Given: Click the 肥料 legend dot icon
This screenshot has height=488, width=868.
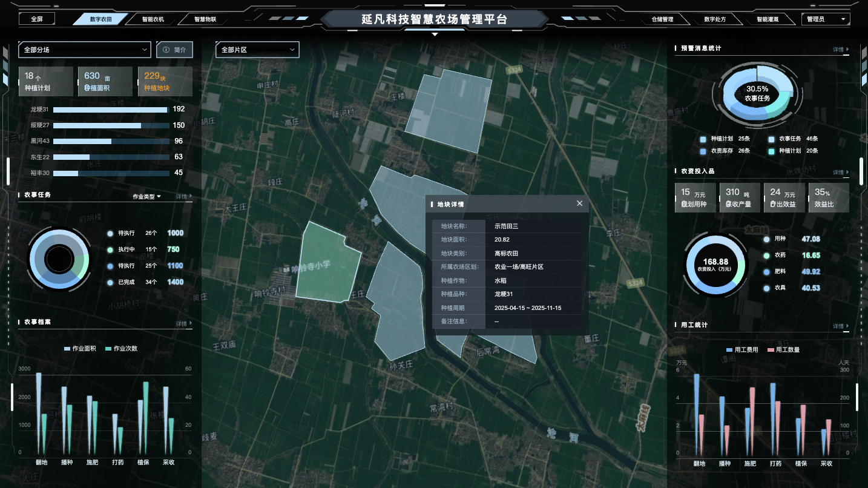Looking at the screenshot, I should click(x=768, y=272).
